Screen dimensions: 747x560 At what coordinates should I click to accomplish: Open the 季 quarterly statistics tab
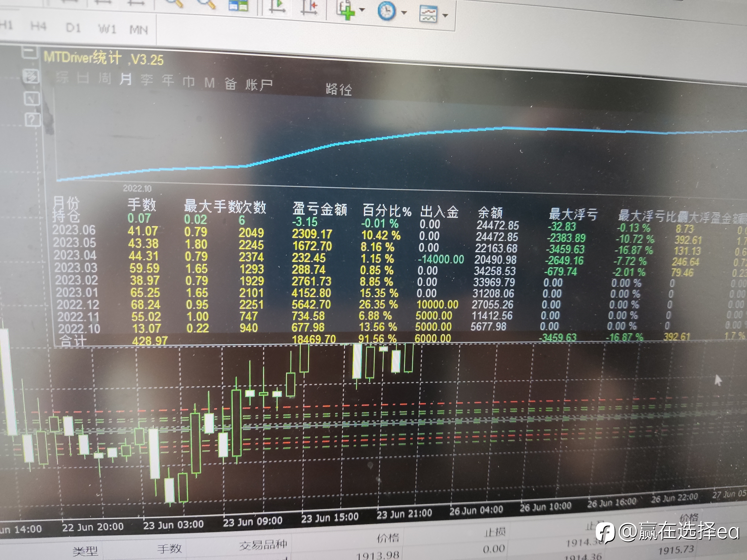pyautogui.click(x=147, y=80)
